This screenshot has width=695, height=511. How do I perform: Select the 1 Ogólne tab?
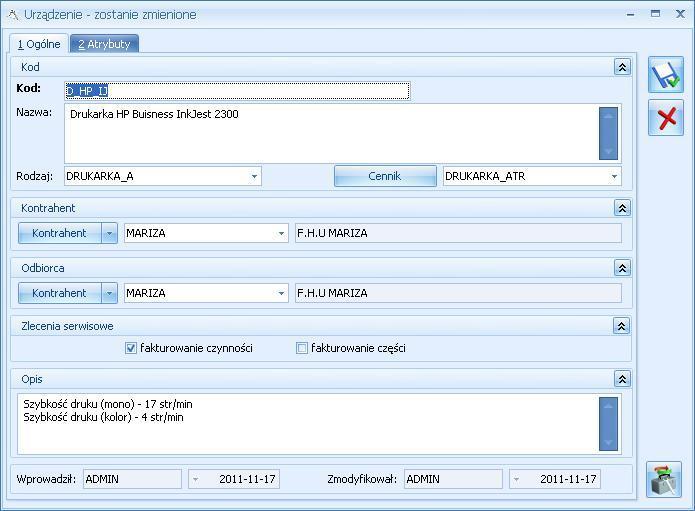[39, 44]
